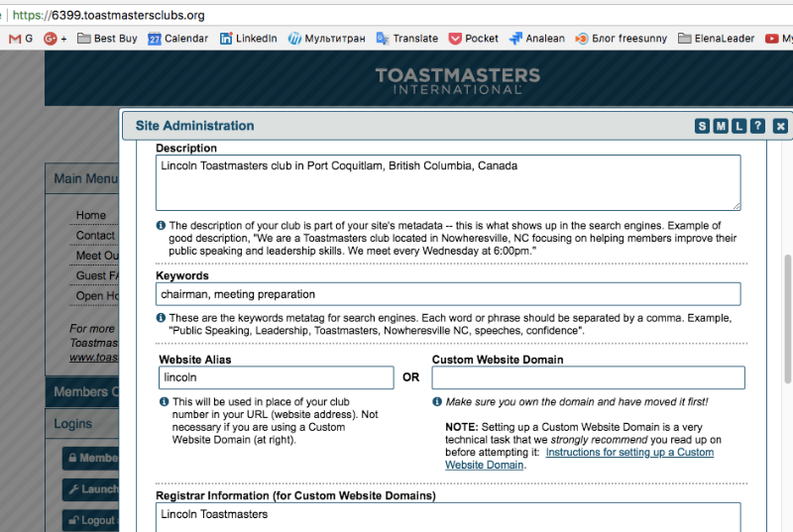This screenshot has height=532, width=793.
Task: Click the Member login button
Action: 90,459
